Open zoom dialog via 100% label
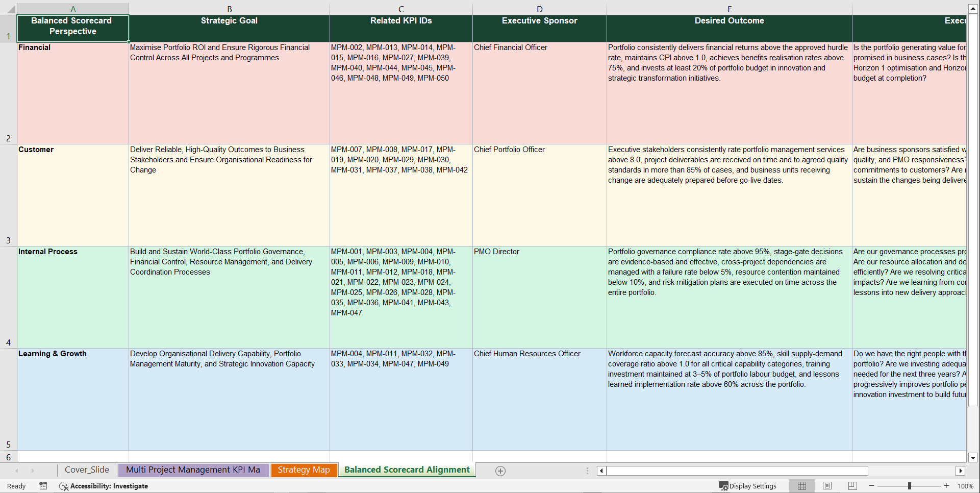The image size is (980, 493). click(965, 486)
